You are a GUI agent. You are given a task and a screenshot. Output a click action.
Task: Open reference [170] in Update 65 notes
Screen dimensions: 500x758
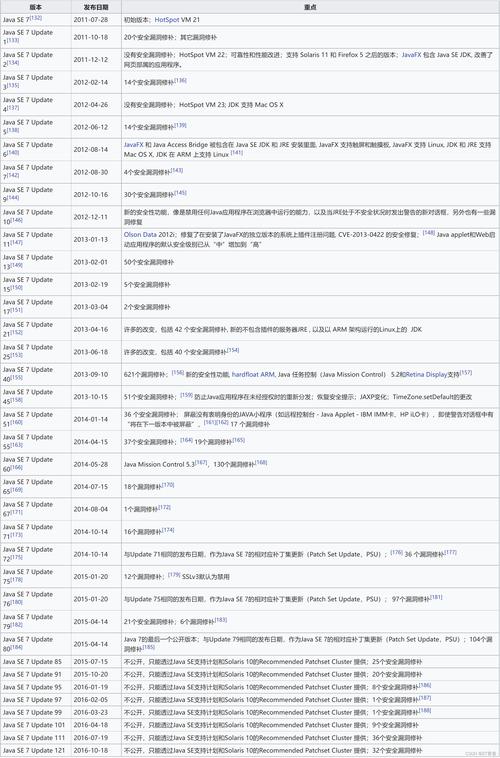point(167,485)
